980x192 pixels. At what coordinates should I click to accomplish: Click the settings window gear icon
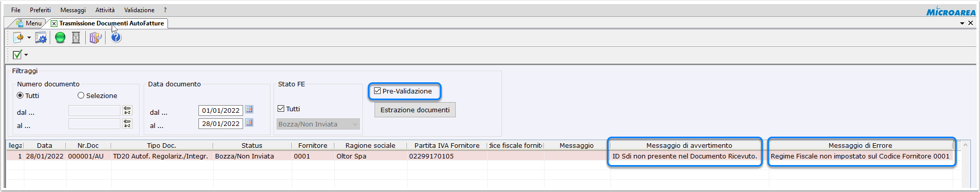coord(41,38)
